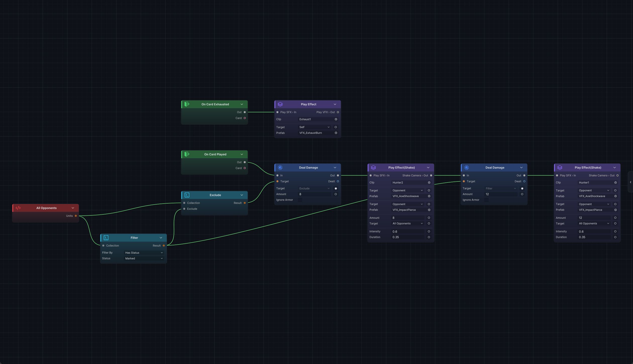The image size is (633, 364).
Task: Collapse the Exclude node with its chevron
Action: tap(242, 195)
